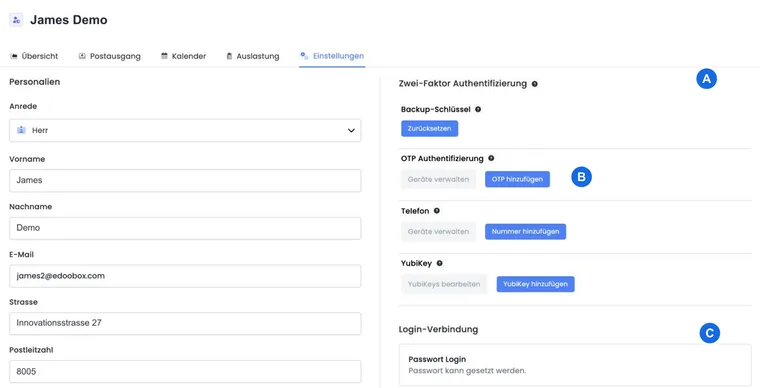Click Geräte verwalten under OTP Authentifizierung

click(x=438, y=179)
